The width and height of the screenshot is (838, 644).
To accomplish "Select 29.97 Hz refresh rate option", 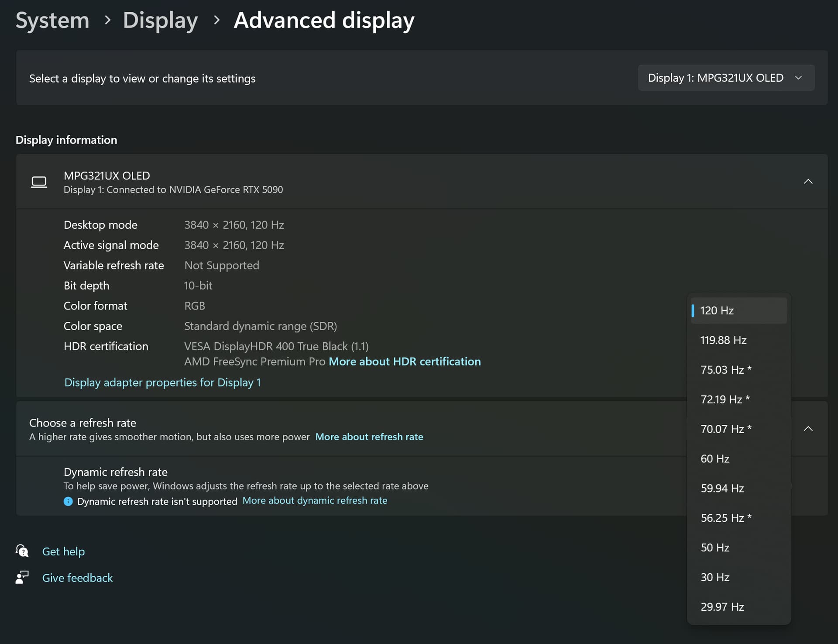I will point(722,607).
